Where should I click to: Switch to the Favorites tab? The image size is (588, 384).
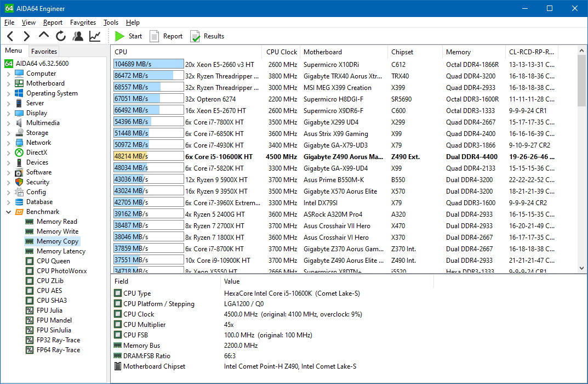(x=44, y=51)
